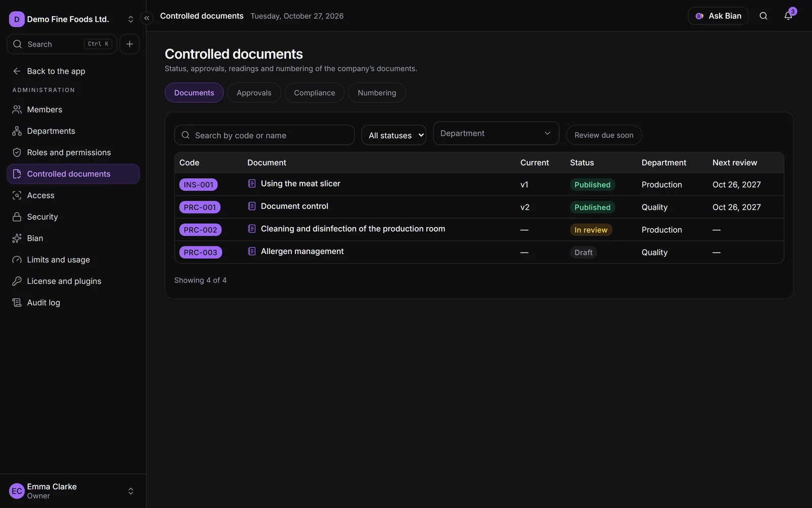Open the Demo Fine Foods Ltd. workspace switcher
Image resolution: width=812 pixels, height=508 pixels.
pos(72,19)
